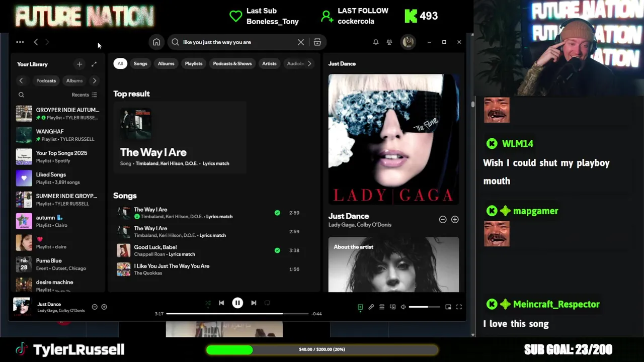Skip to previous track
Viewport: 644px width, 362px height.
coord(221,303)
